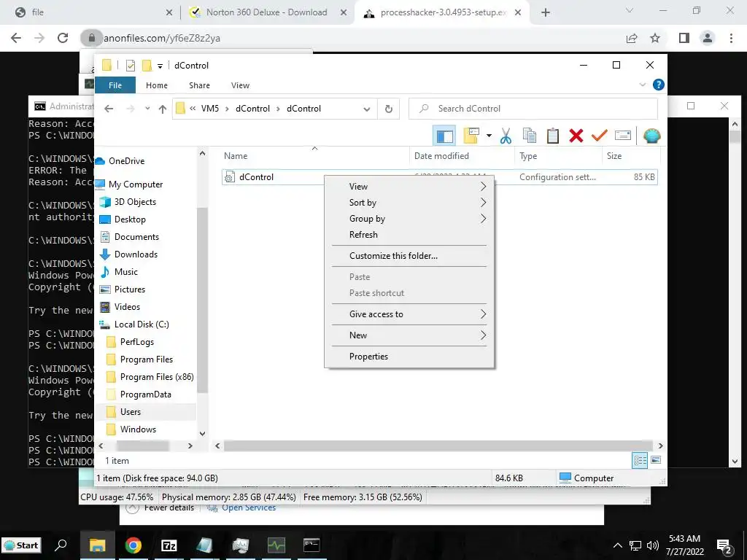This screenshot has height=560, width=747.
Task: Open the address bar history dropdown
Action: point(366,109)
